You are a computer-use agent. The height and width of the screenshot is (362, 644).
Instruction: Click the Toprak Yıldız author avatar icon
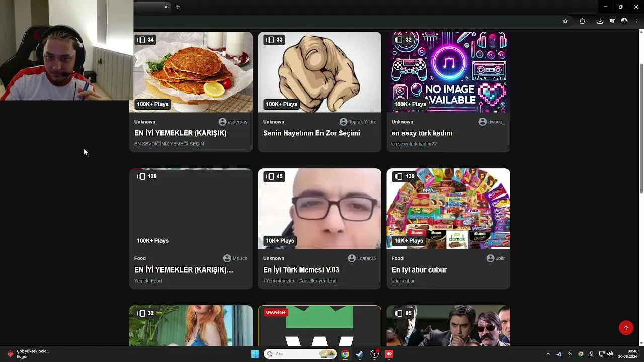343,122
